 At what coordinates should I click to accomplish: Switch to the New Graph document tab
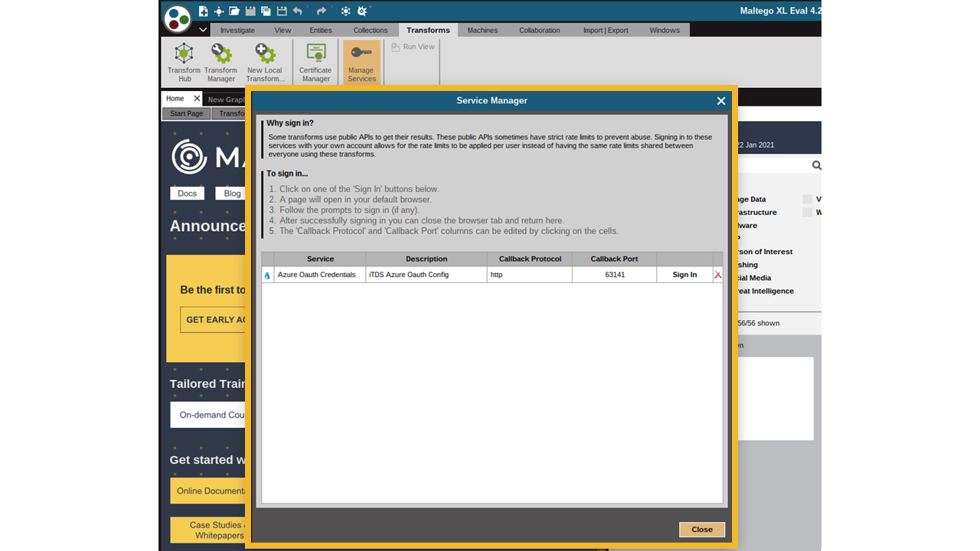point(226,99)
